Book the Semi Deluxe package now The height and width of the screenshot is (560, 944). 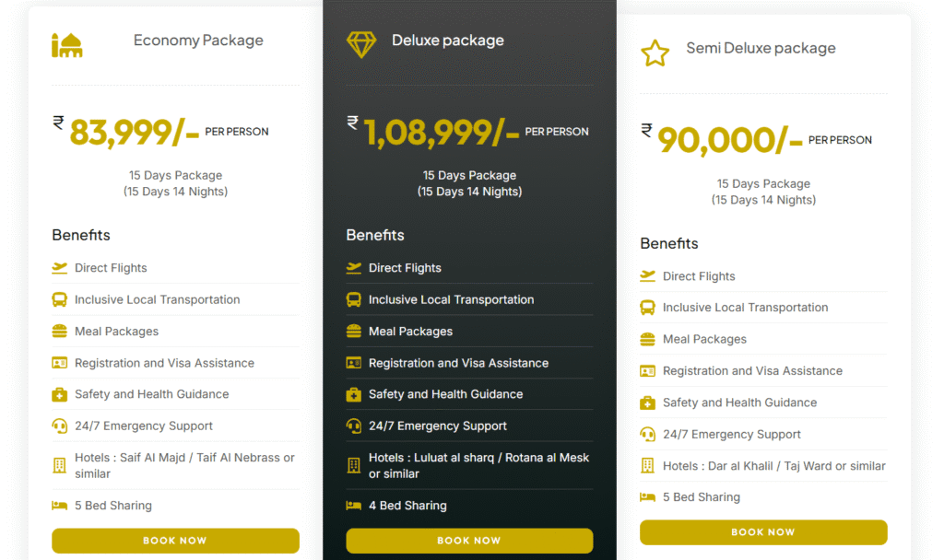click(763, 532)
